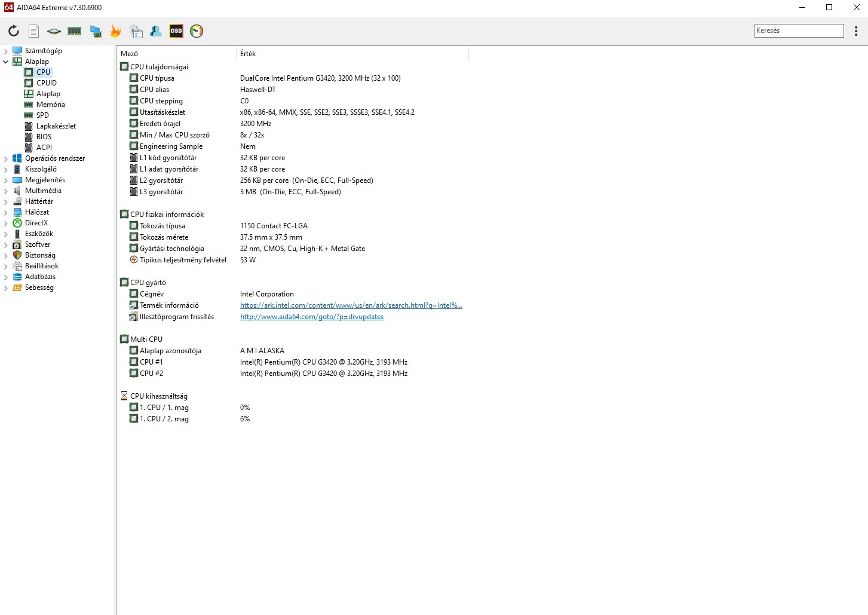
Task: Open the aida64.com driver updates link
Action: (312, 317)
